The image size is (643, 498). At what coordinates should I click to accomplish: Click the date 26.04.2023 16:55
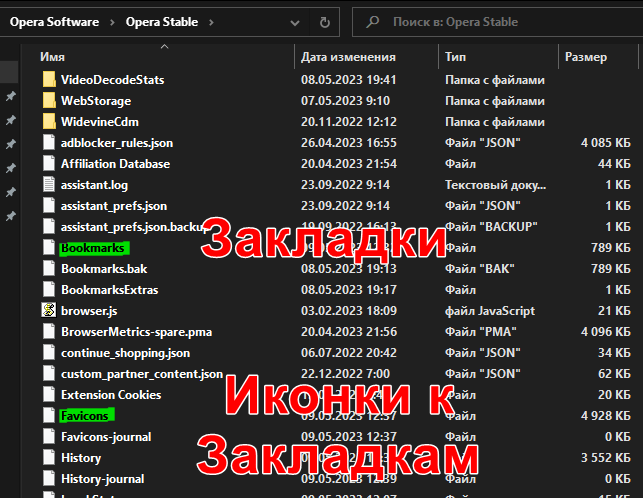click(x=349, y=142)
